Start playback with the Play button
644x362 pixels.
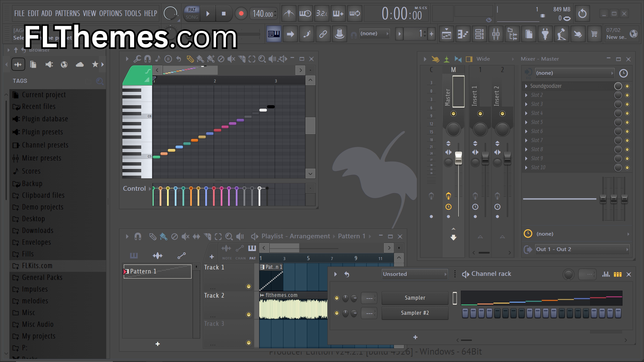[x=208, y=14]
